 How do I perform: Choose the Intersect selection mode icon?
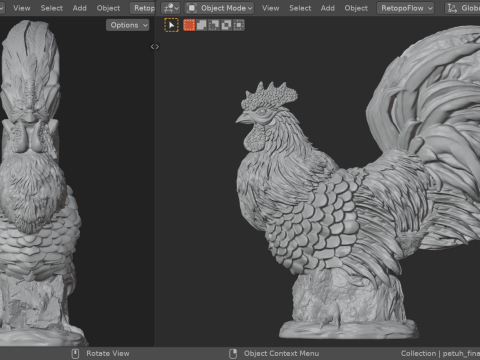[238, 25]
